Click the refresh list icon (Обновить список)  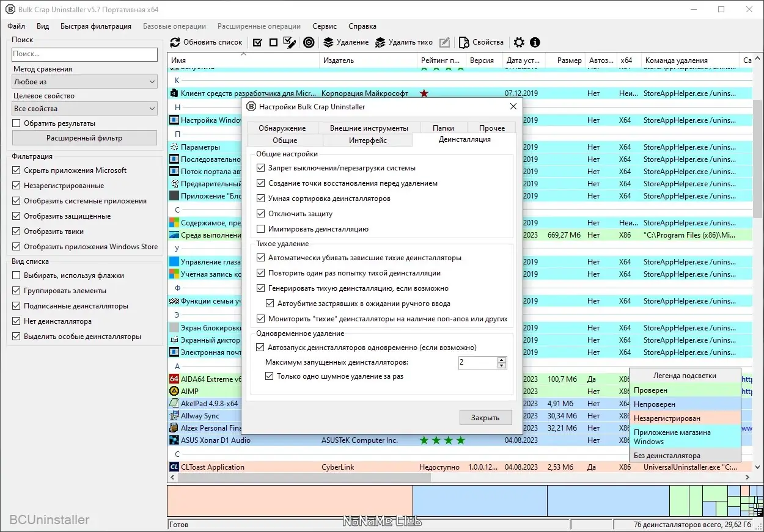(x=175, y=42)
